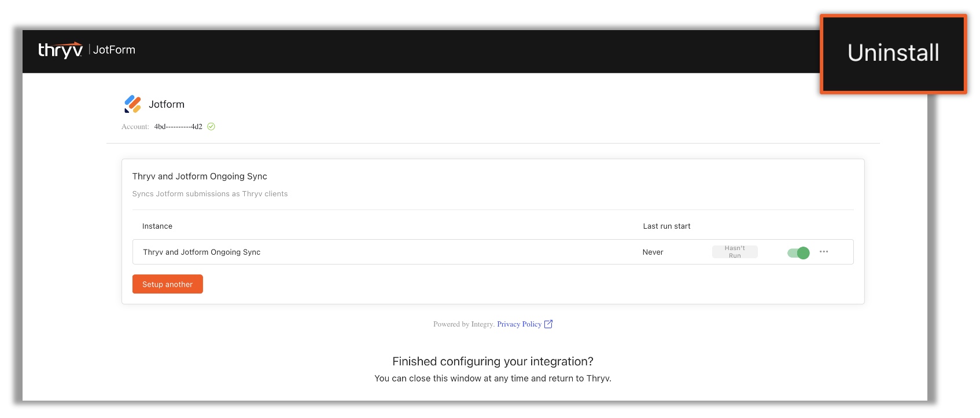Click the green account verified checkmark icon

click(x=211, y=127)
